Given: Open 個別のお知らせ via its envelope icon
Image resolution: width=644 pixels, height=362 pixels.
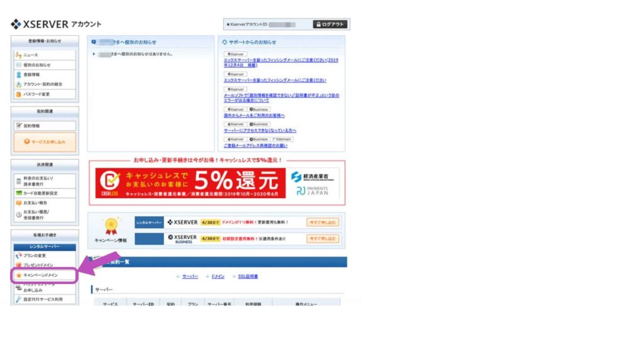Looking at the screenshot, I should (x=18, y=65).
